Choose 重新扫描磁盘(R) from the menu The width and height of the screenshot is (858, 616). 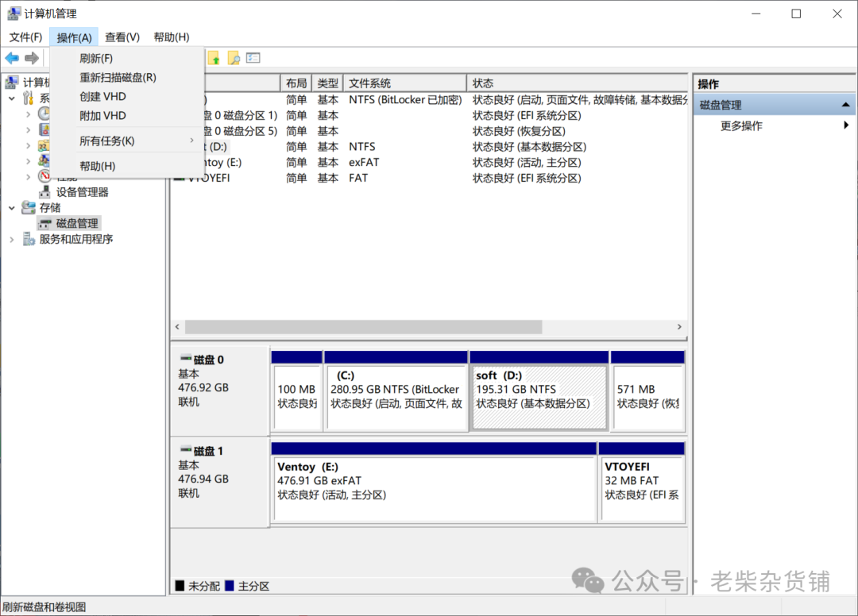pos(127,77)
